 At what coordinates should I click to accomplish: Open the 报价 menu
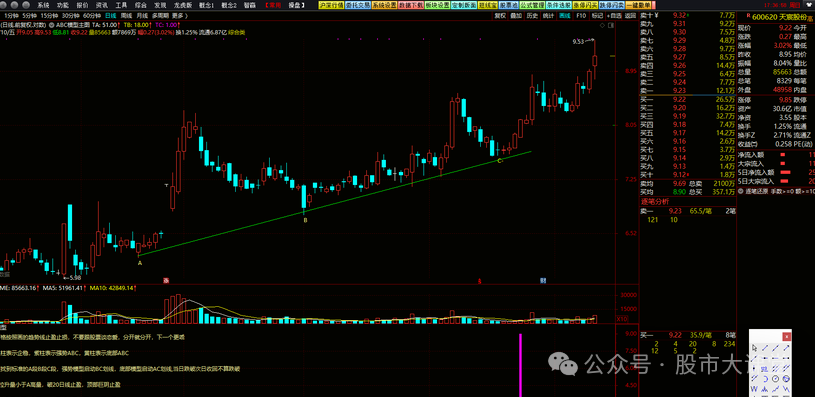(x=82, y=5)
